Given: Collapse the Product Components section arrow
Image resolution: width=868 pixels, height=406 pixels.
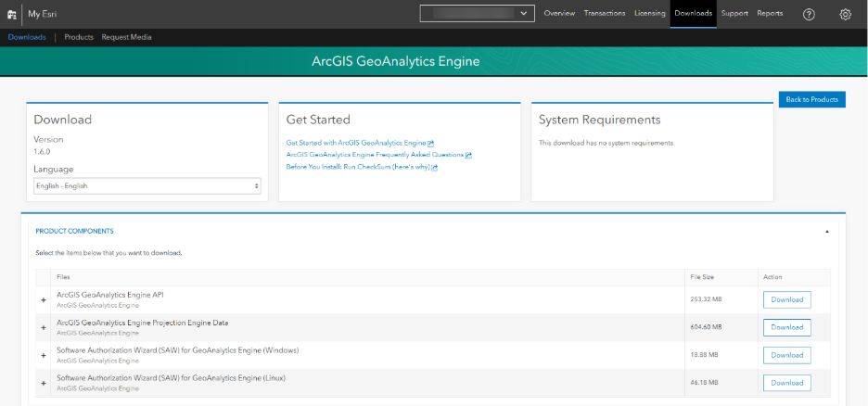Looking at the screenshot, I should point(826,231).
